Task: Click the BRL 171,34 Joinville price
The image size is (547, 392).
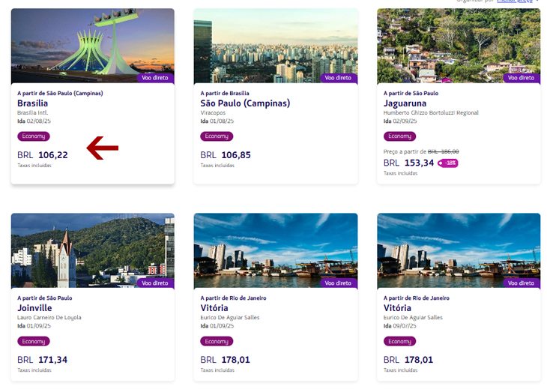Action: (43, 360)
